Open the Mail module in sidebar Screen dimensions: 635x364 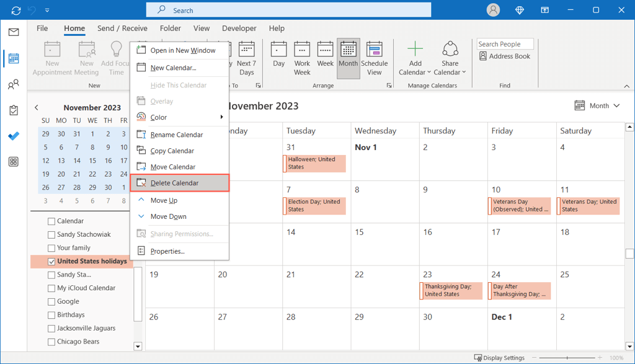(x=14, y=32)
